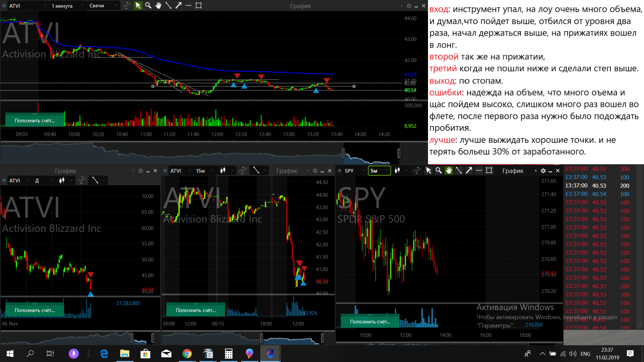Click the 'График' title of the daily ATVI chart

(65, 171)
